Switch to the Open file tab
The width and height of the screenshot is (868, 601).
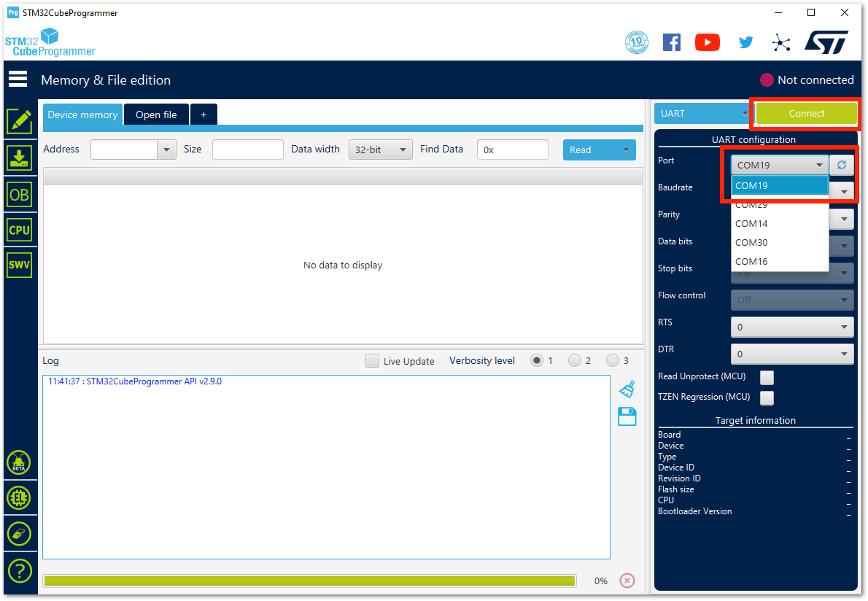[156, 115]
